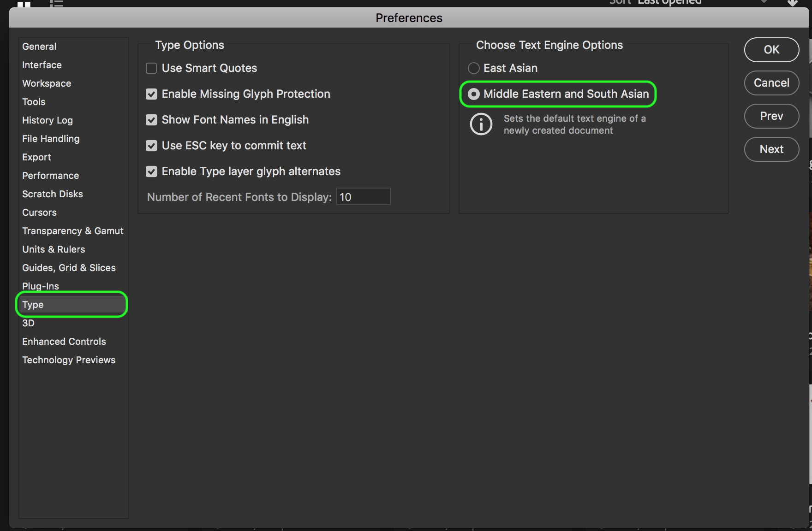
Task: Switch to list view icon behind dialog
Action: [56, 4]
